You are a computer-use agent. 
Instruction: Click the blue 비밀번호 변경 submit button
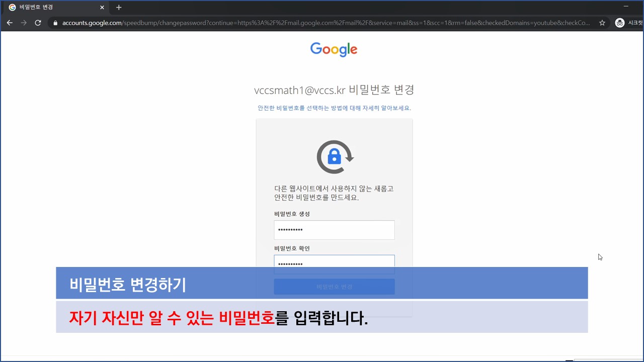click(x=334, y=287)
